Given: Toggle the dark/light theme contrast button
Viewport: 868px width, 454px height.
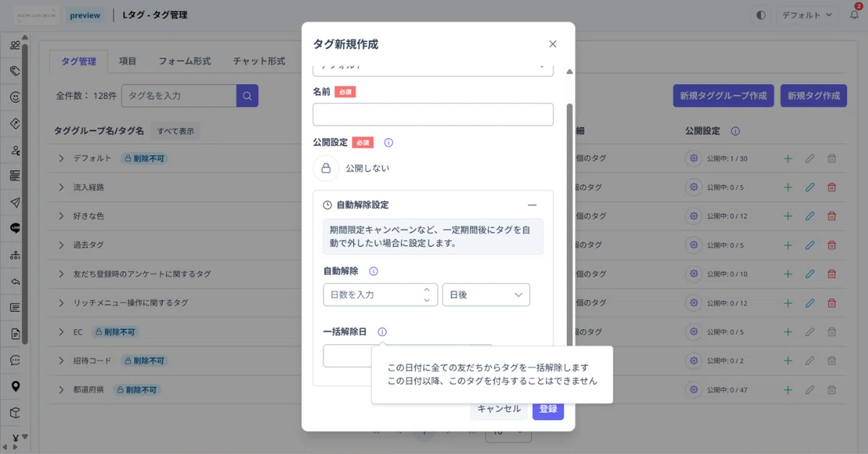Looking at the screenshot, I should coord(760,14).
